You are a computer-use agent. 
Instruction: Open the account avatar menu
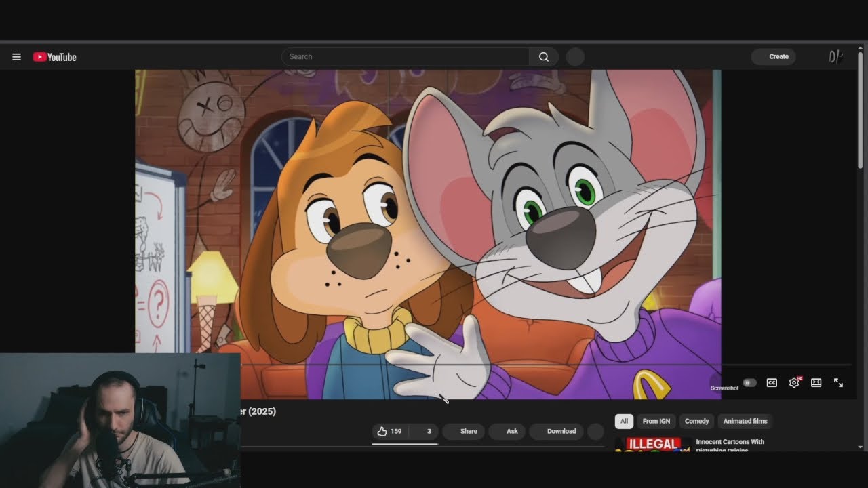835,57
